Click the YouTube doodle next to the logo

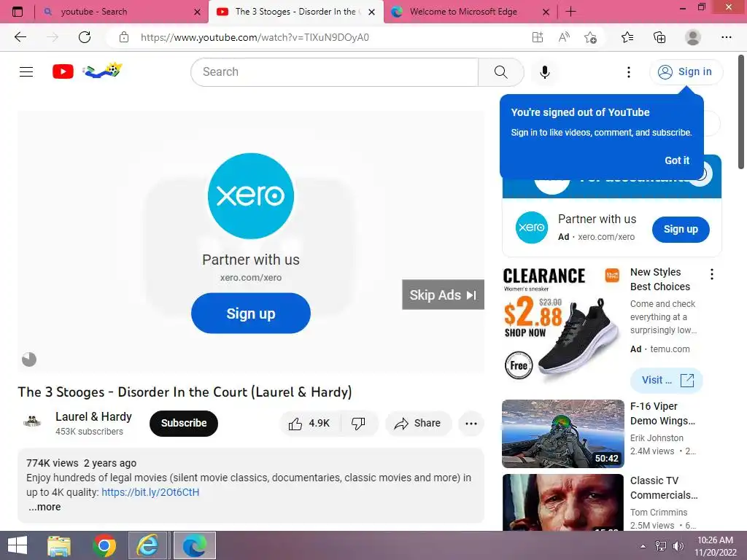(102, 71)
